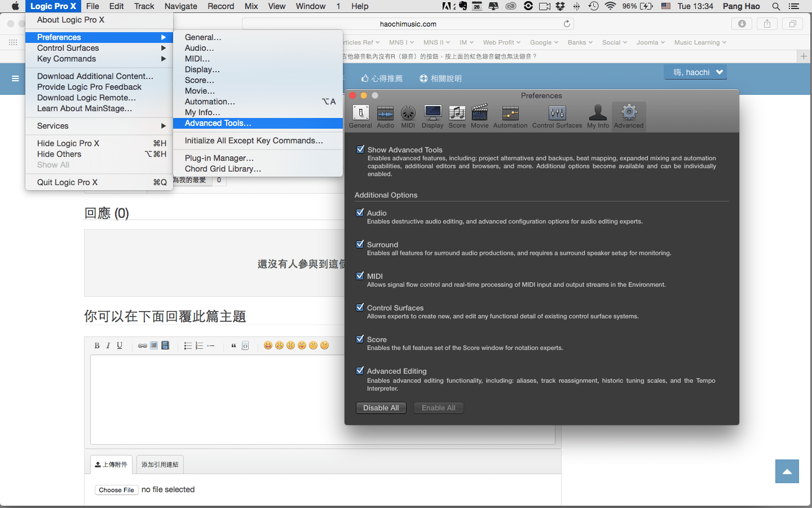This screenshot has width=812, height=508.
Task: Choose Key Commands in Logic Pro X menu
Action: click(x=99, y=59)
